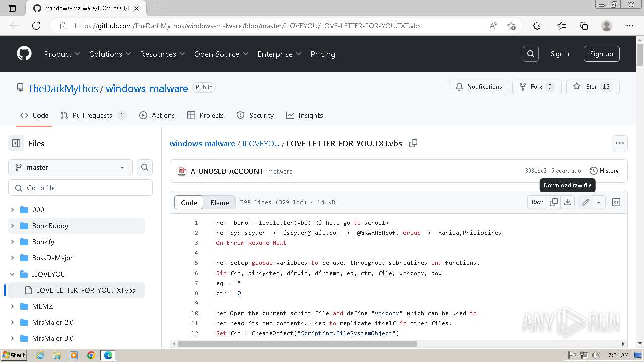Switch to the Blame view

coord(220,202)
